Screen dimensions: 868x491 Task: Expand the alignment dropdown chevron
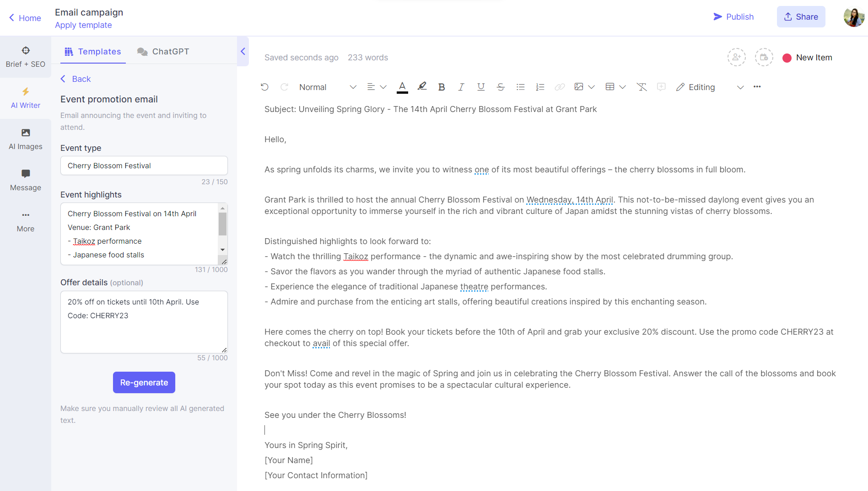[x=383, y=87]
